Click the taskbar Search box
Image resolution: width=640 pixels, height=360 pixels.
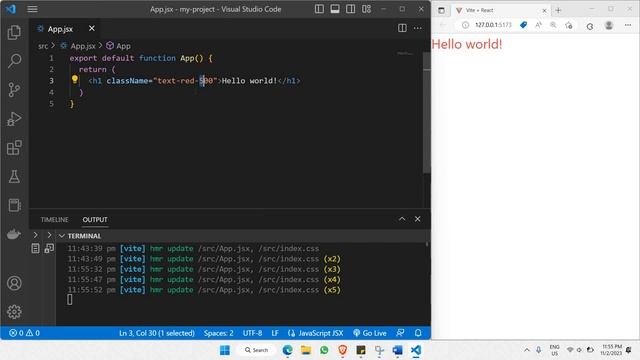pos(256,350)
